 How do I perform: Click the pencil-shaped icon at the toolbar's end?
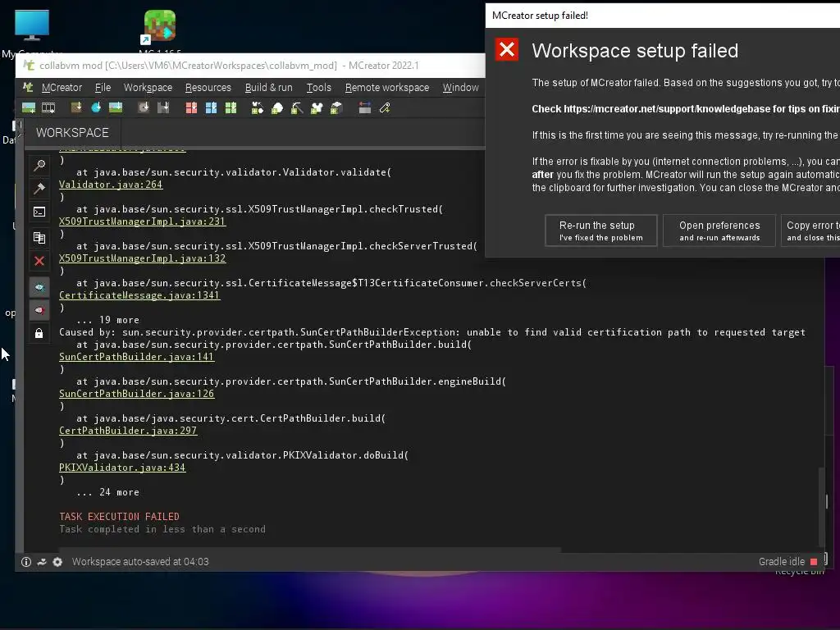(x=385, y=108)
